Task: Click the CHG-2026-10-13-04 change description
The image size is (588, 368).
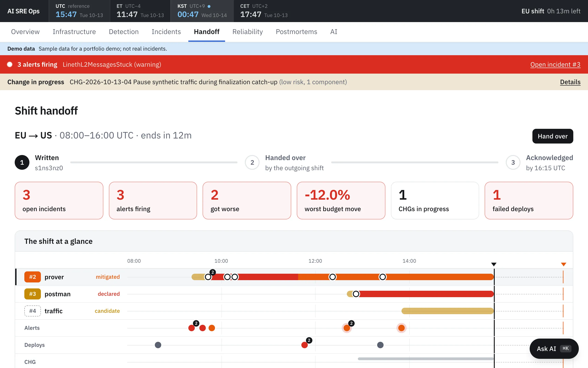Action: 208,82
